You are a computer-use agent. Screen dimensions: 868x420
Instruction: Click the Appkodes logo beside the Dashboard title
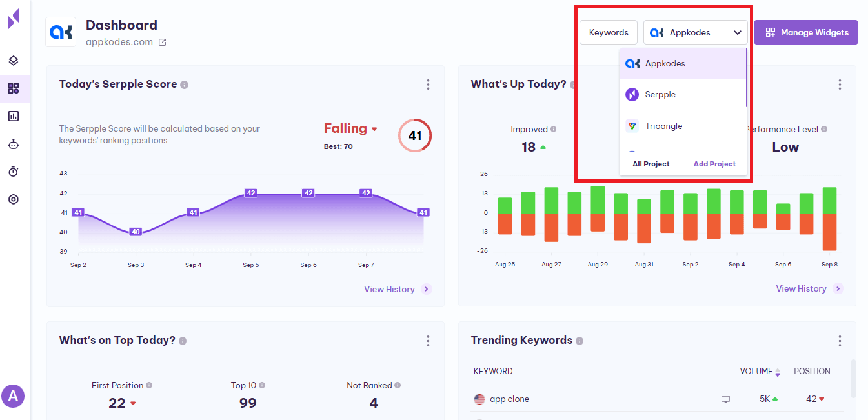pos(61,32)
